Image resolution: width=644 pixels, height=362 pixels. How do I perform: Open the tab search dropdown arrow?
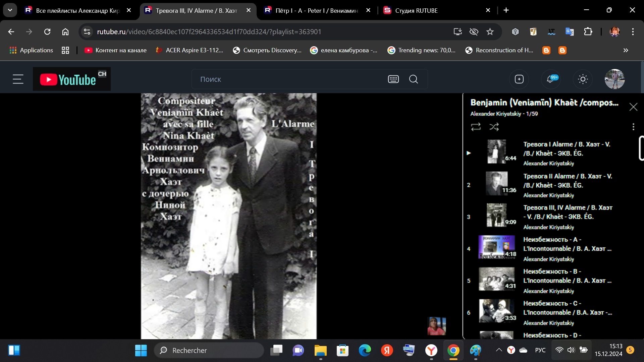point(10,10)
